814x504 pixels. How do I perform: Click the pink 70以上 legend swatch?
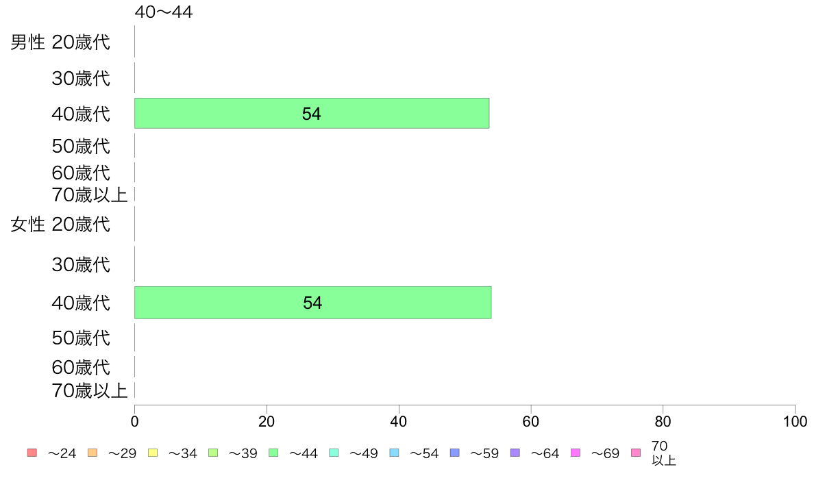(636, 453)
